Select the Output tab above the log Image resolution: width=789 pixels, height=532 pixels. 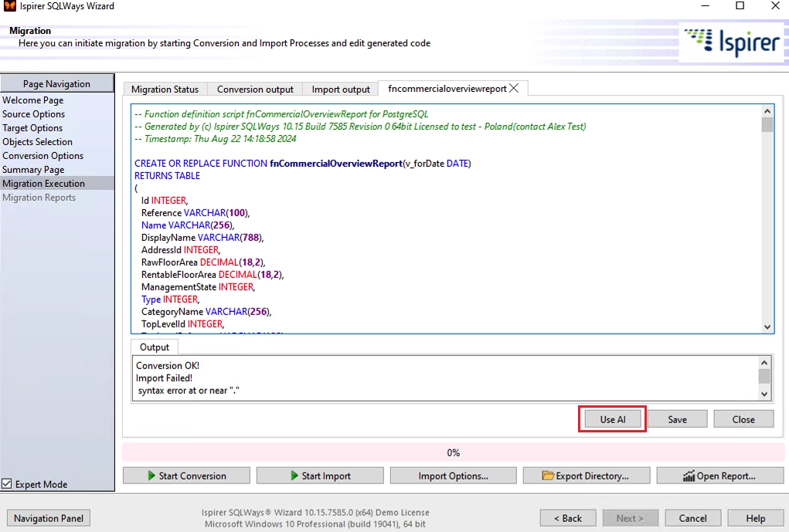(x=155, y=347)
